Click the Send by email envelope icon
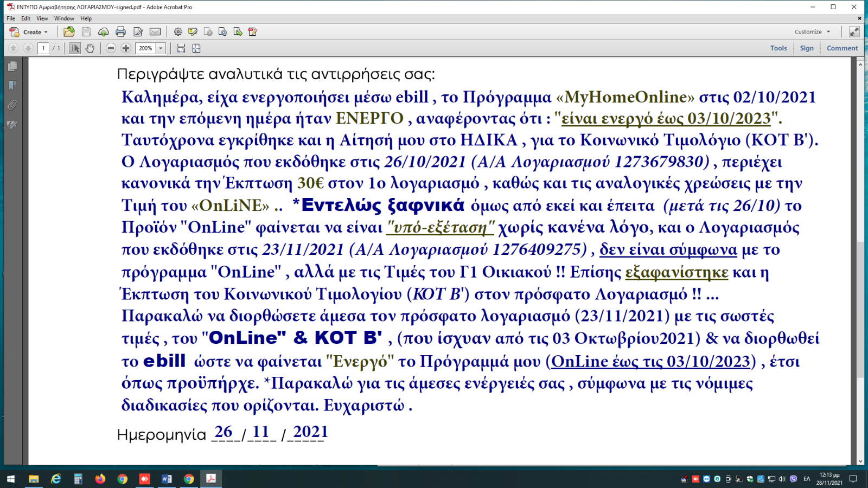The height and width of the screenshot is (488, 868). [155, 32]
